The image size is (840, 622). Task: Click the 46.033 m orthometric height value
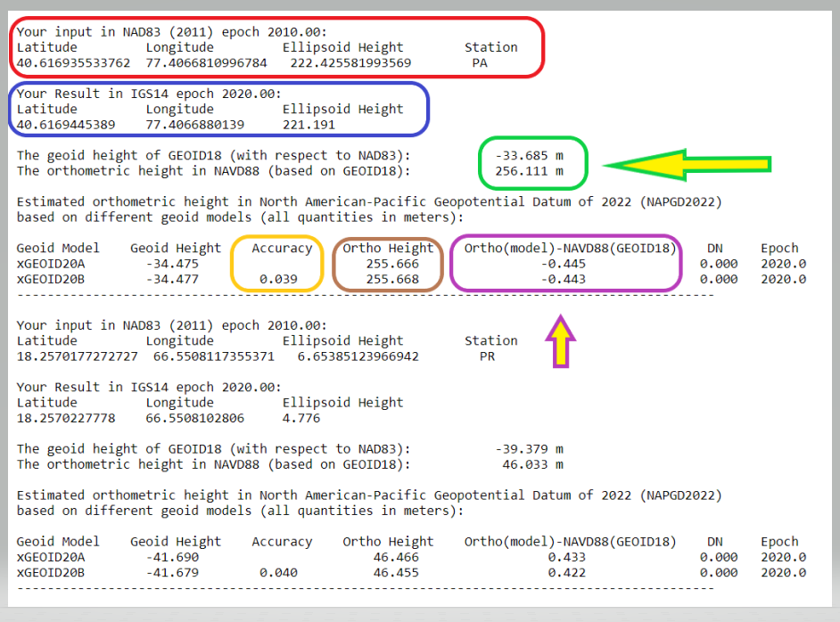532,464
